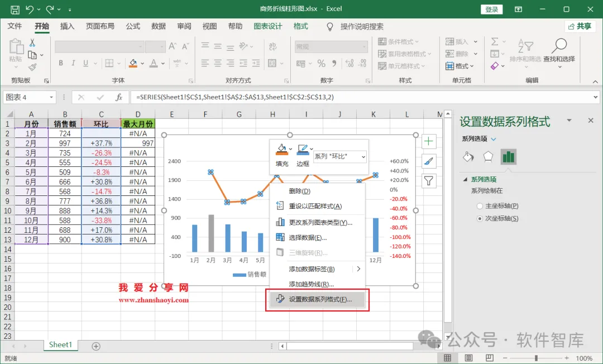The image size is (603, 364).
Task: Switch to Normal view in status bar
Action: coord(447,358)
